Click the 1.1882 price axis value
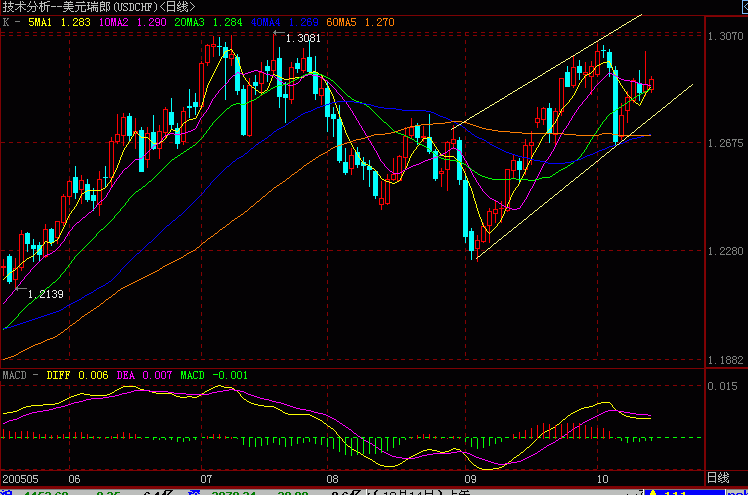 725,361
